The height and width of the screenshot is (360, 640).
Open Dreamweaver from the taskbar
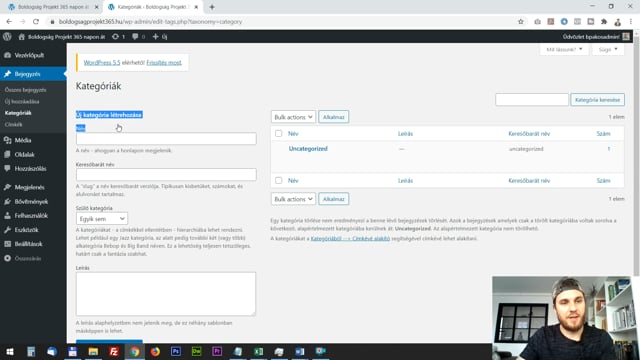pyautogui.click(x=196, y=351)
